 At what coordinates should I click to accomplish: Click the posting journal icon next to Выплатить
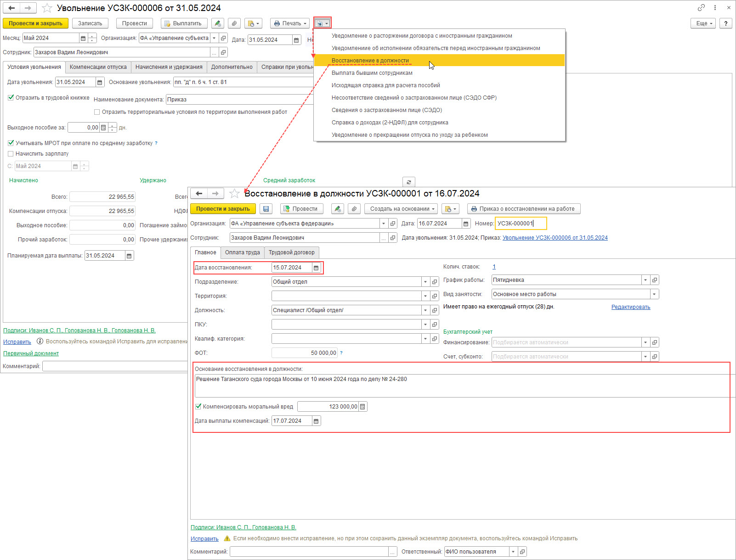pyautogui.click(x=218, y=23)
